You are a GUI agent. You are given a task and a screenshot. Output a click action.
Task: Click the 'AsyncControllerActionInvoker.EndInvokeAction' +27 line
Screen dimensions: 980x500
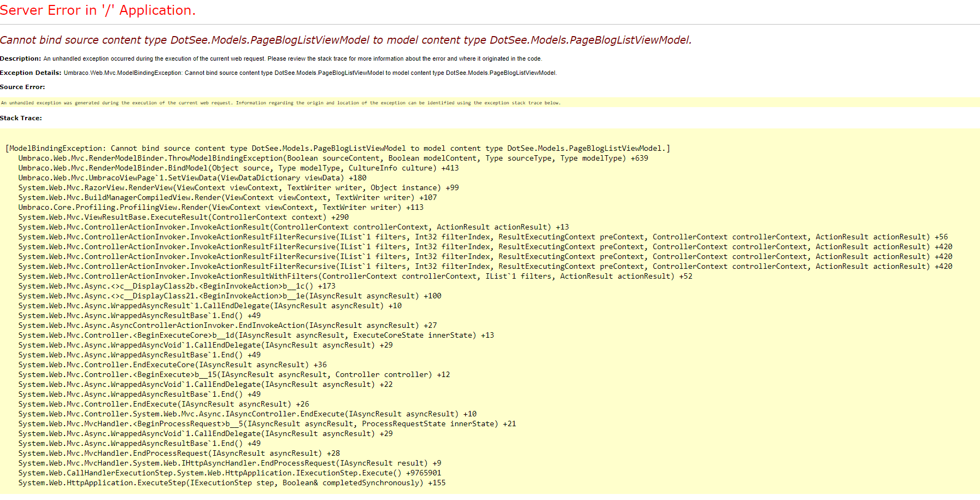click(228, 325)
